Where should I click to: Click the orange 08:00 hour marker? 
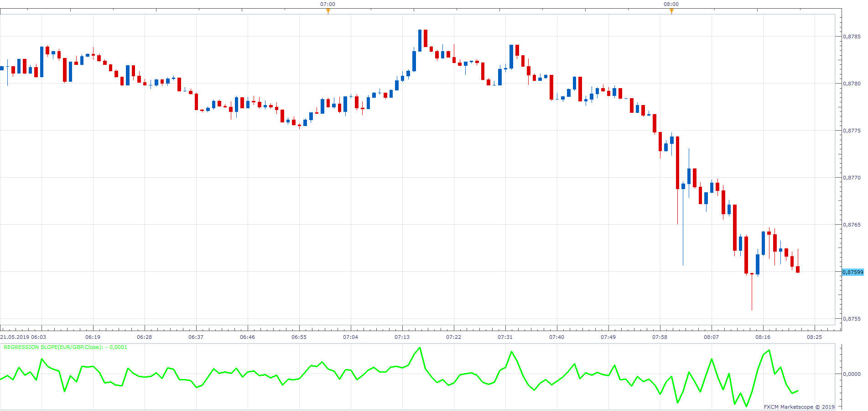click(x=671, y=11)
